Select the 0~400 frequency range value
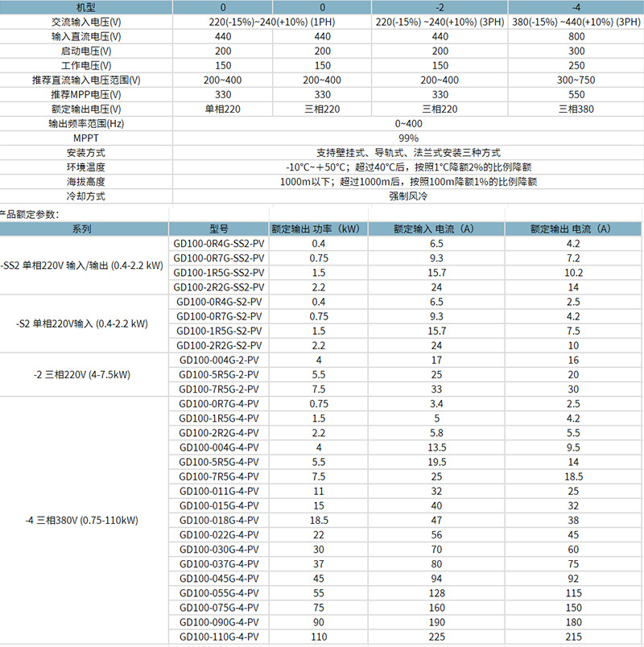The width and height of the screenshot is (644, 647). (408, 124)
